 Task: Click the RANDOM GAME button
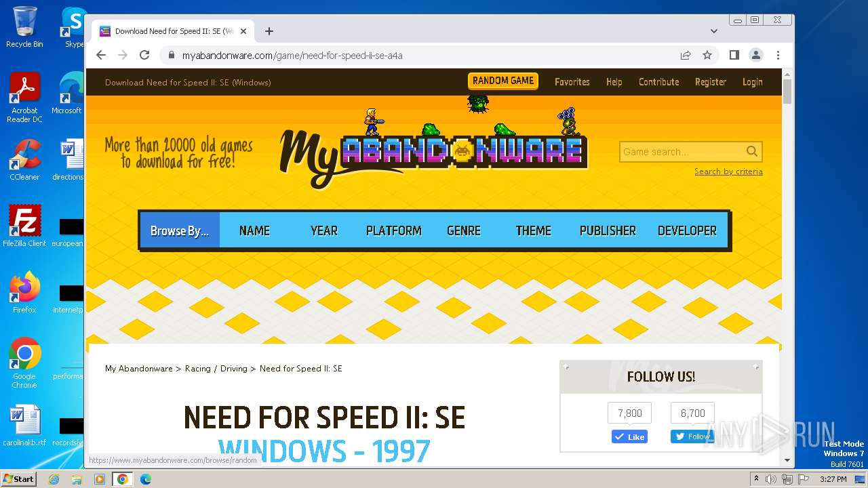[x=503, y=81]
